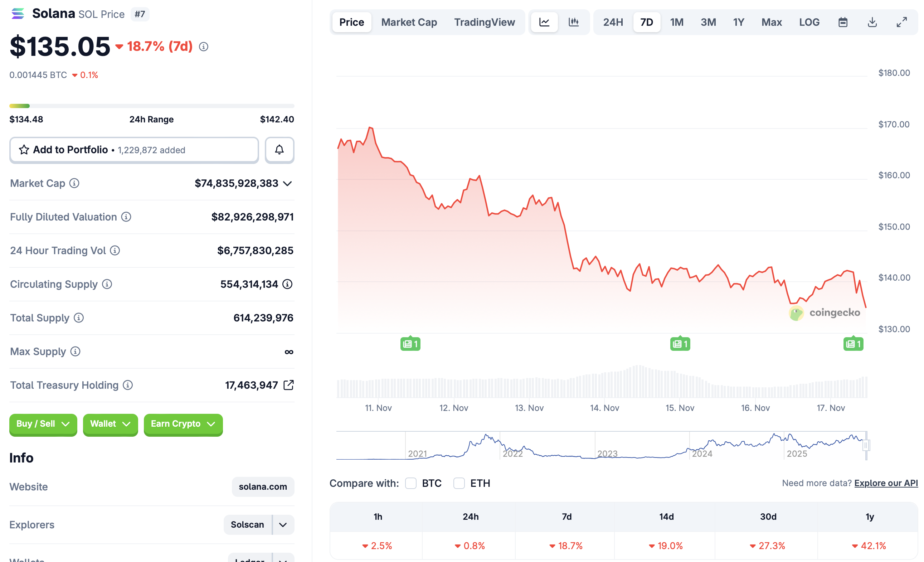The height and width of the screenshot is (562, 924).
Task: Open the Total Treasury Holding external link icon
Action: coord(288,385)
